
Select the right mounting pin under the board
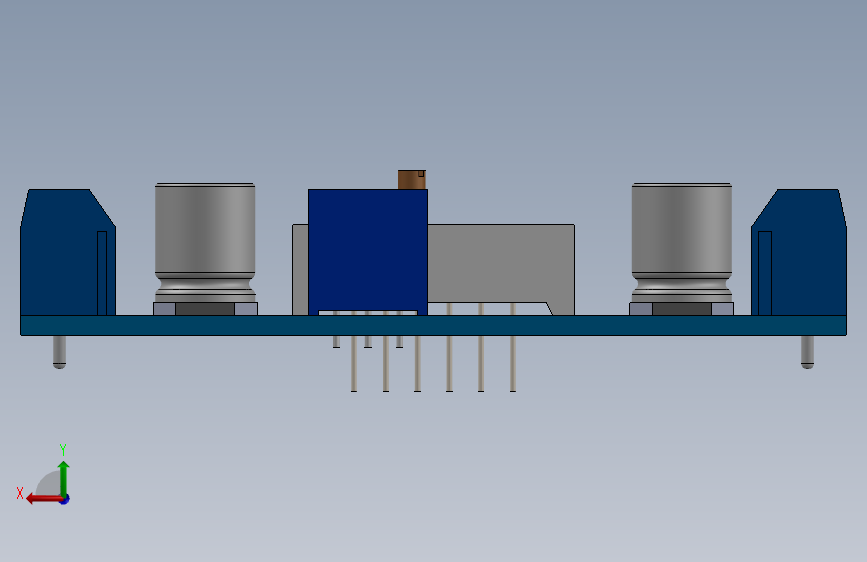pos(807,352)
